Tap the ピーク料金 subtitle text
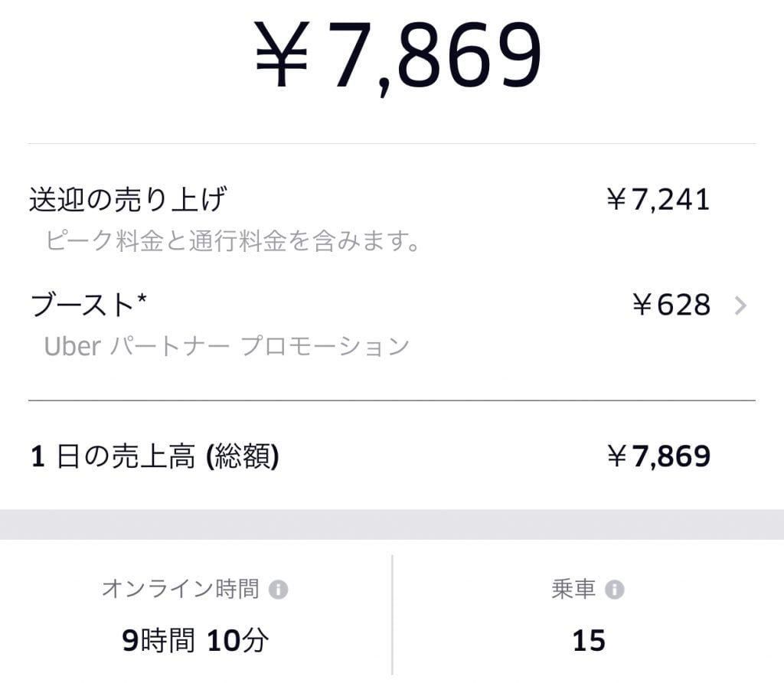The image size is (784, 683). [230, 241]
